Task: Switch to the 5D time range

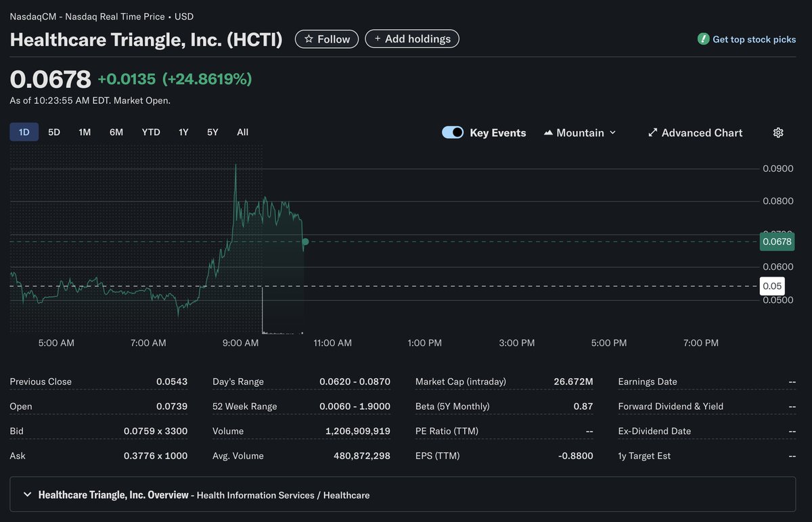Action: (x=54, y=132)
